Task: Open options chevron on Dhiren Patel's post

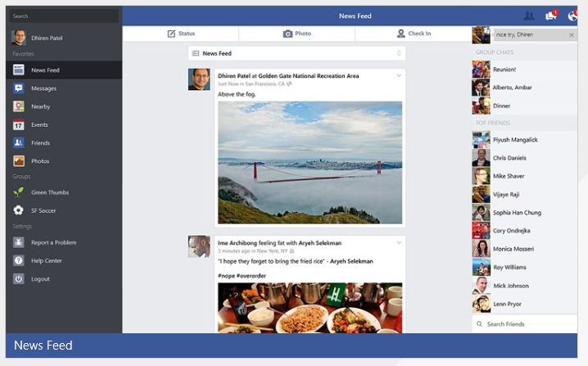Action: (399, 76)
